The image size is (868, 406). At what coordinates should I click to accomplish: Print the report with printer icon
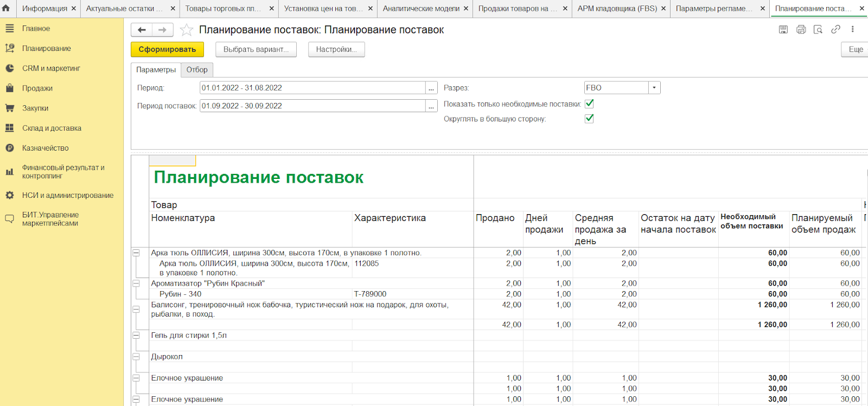801,30
